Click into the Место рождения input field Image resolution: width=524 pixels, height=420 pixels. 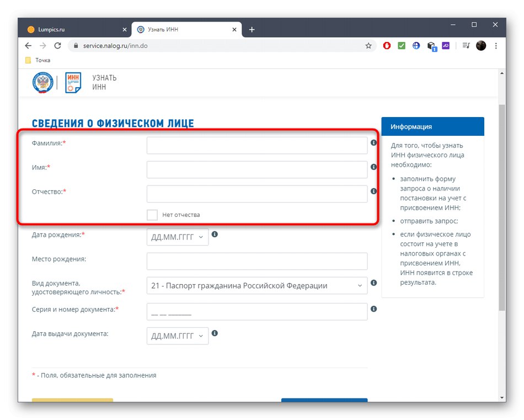[x=257, y=261]
